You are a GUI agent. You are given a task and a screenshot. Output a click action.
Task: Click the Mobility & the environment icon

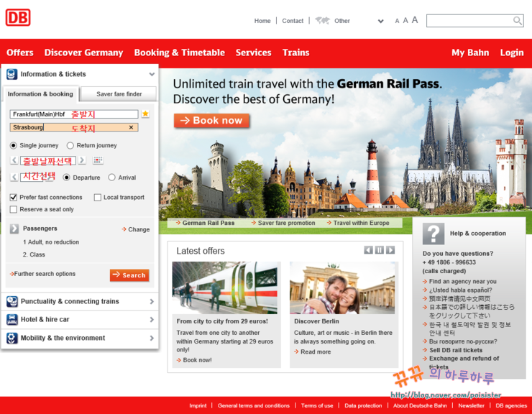click(x=12, y=338)
